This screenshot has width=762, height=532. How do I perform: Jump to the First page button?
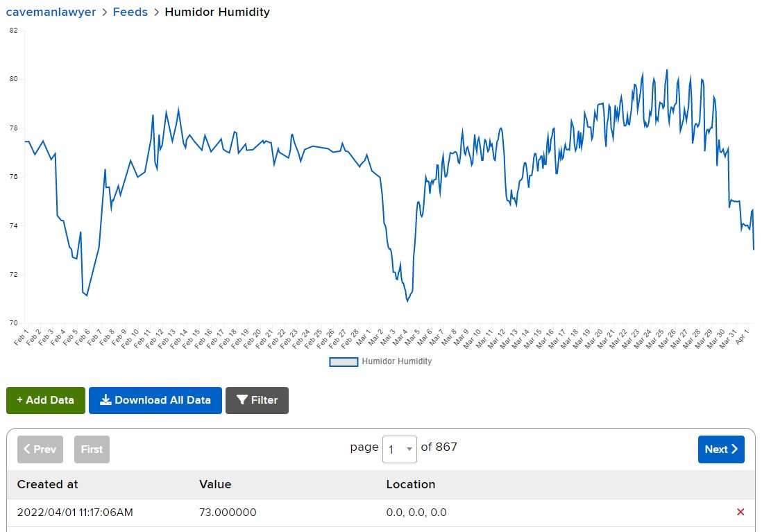coord(92,449)
